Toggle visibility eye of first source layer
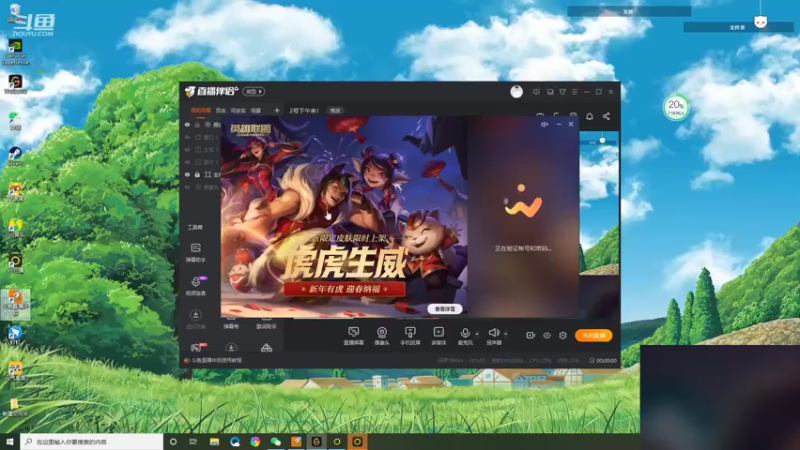Image resolution: width=800 pixels, height=450 pixels. pyautogui.click(x=187, y=124)
